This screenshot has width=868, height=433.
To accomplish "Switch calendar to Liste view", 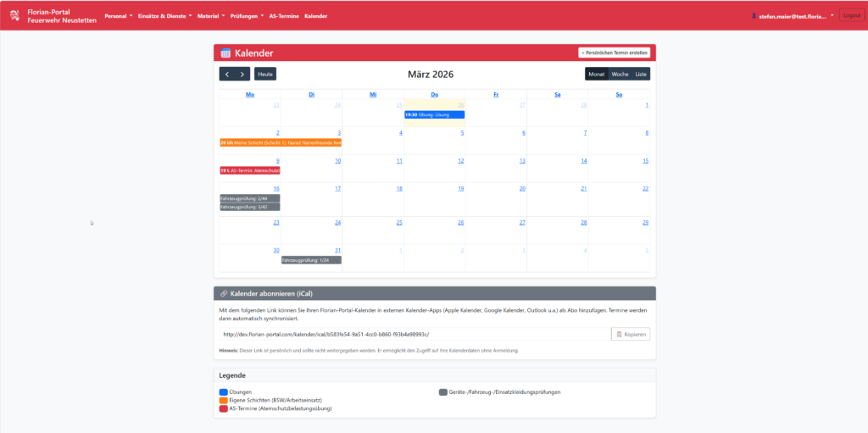I will pos(641,75).
